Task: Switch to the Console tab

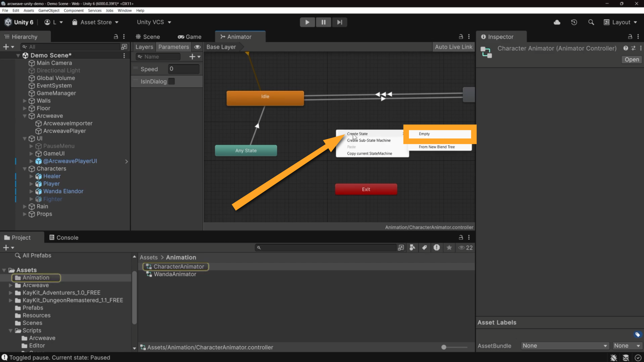Action: click(64, 238)
